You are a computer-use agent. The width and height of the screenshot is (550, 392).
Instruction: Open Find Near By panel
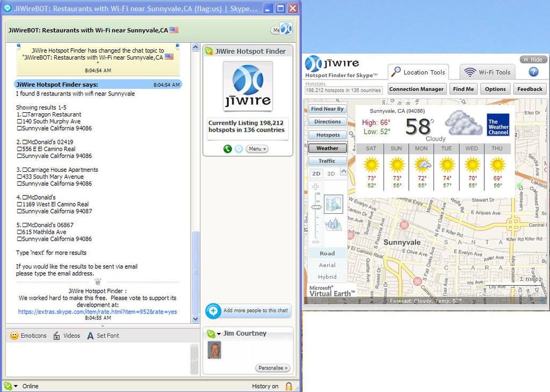(x=327, y=109)
